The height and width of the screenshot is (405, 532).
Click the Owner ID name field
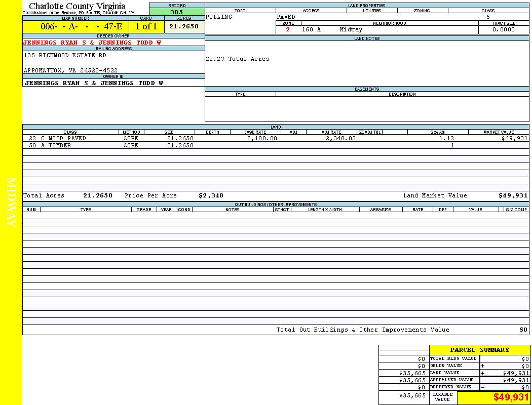click(x=94, y=83)
